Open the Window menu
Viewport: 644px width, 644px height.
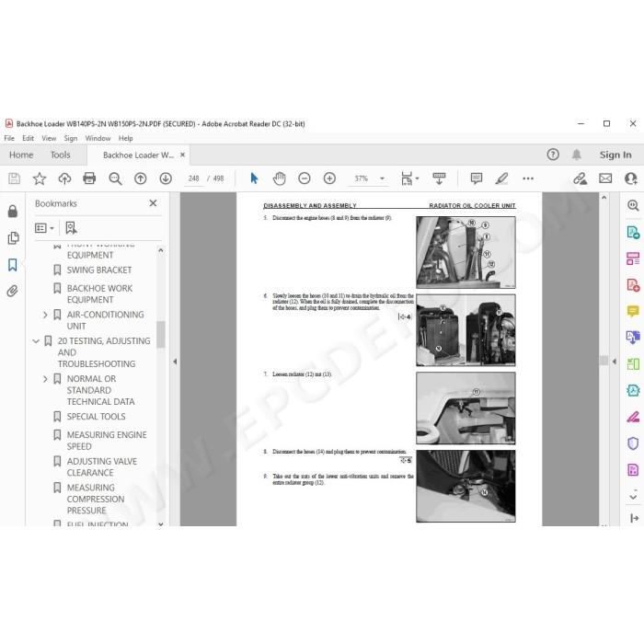[x=98, y=138]
